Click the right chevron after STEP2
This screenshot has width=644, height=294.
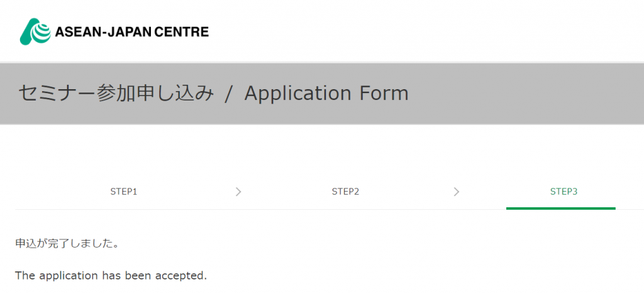tap(457, 192)
